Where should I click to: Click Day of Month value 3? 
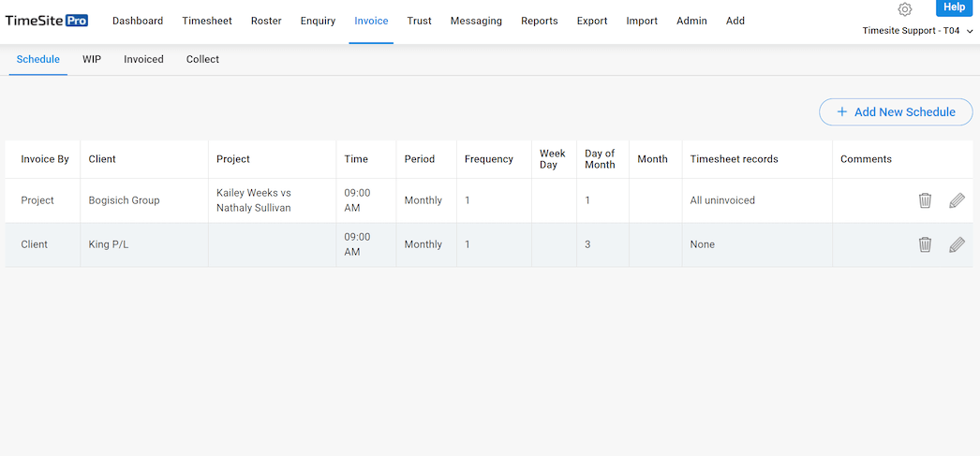pos(587,244)
